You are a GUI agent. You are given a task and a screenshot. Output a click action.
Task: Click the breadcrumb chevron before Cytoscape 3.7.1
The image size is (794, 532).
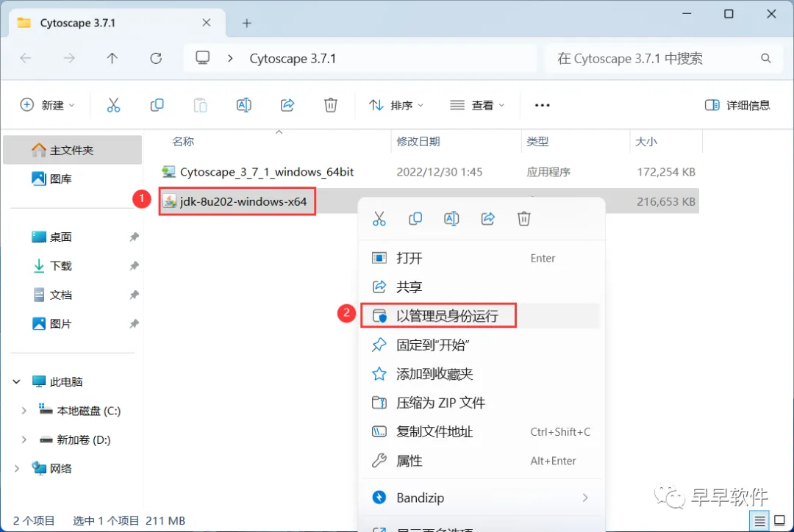click(x=230, y=59)
